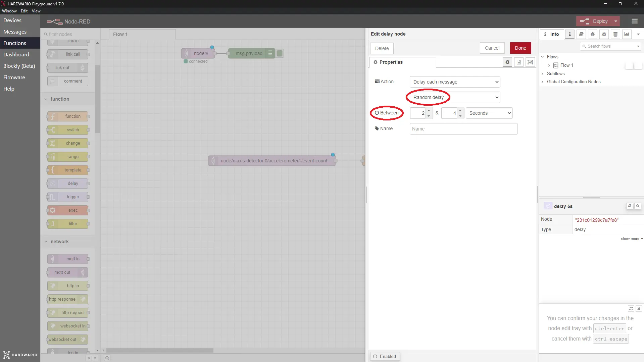Increase the first Between delay value
644x362 pixels.
pos(429,110)
